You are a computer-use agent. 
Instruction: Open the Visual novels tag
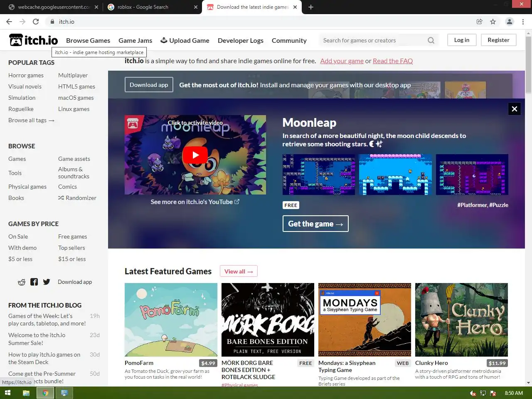(x=25, y=86)
